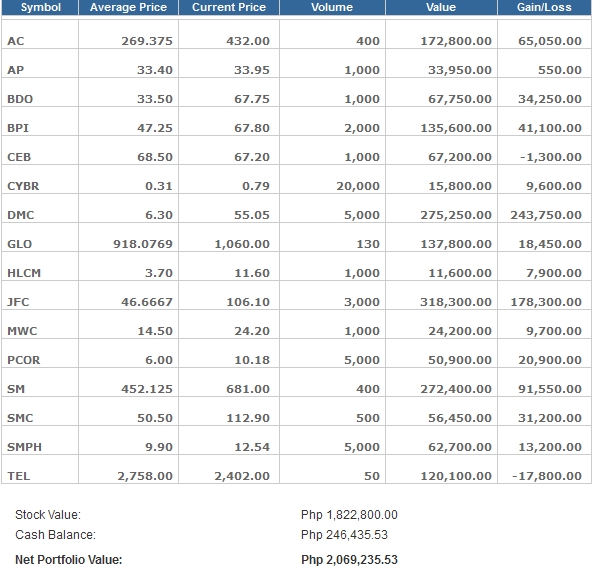Click the Stock Value label

pyautogui.click(x=48, y=515)
